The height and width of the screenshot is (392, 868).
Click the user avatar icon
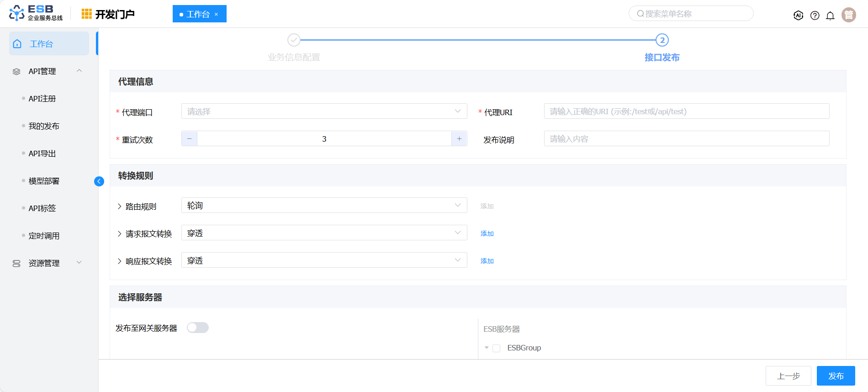tap(848, 15)
